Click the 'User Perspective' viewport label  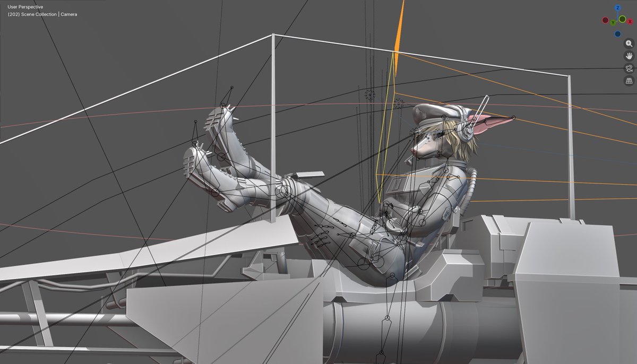point(25,7)
